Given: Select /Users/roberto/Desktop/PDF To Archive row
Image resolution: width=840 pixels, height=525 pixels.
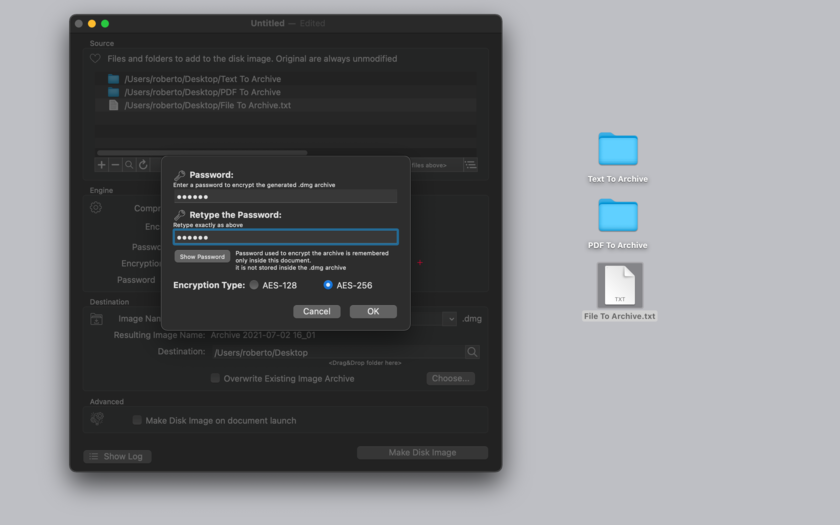Looking at the screenshot, I should [x=286, y=92].
